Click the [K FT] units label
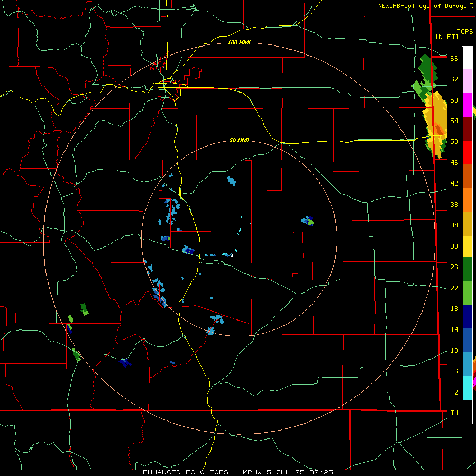Screen dimensions: 476x476 tap(447, 37)
